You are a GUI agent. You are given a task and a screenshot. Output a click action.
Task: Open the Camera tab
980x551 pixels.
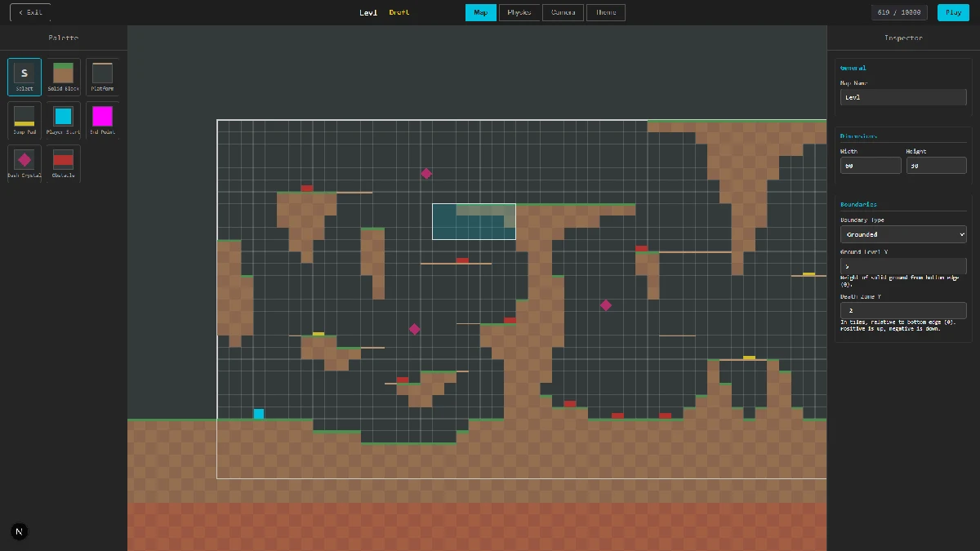(x=563, y=12)
